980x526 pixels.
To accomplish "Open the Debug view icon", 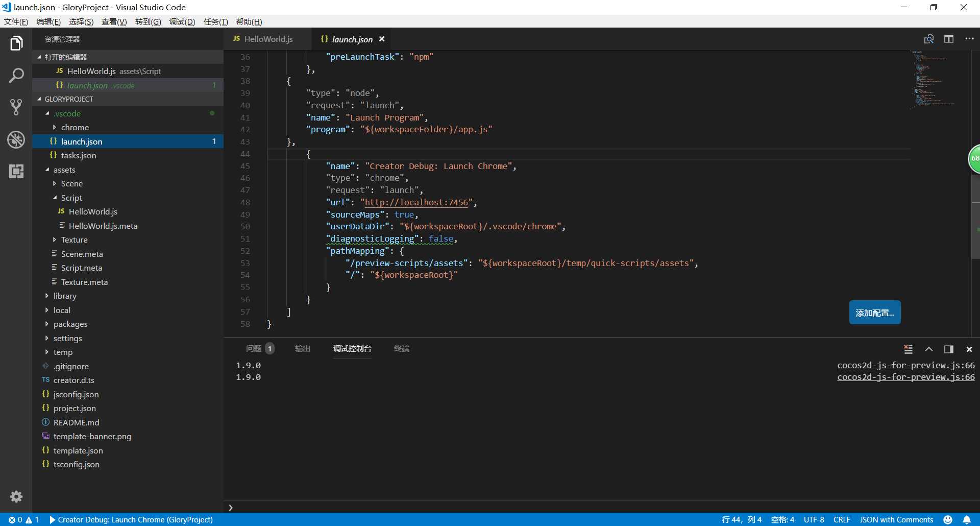I will [16, 139].
